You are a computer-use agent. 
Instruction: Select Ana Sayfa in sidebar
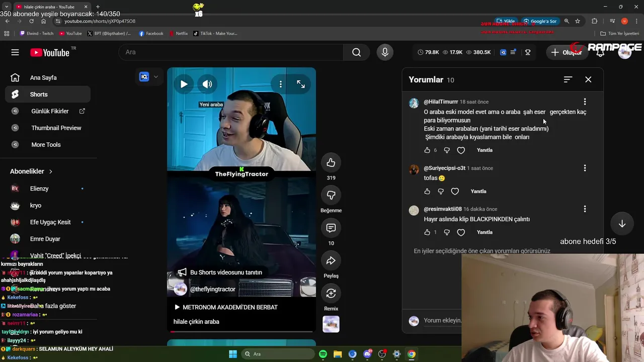tap(48, 77)
